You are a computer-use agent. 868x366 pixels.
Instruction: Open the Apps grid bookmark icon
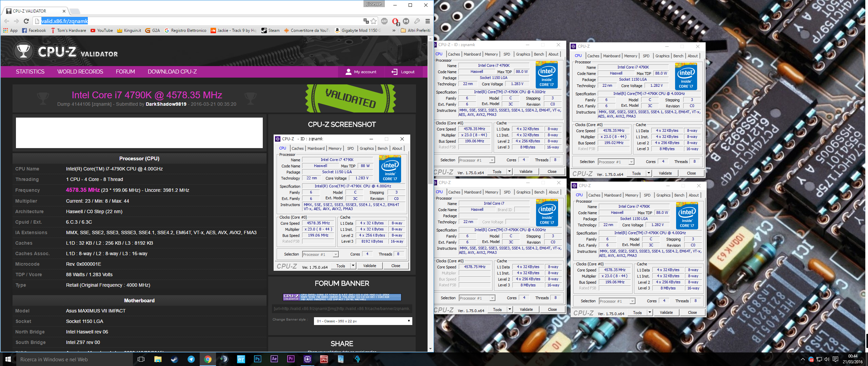[x=6, y=30]
